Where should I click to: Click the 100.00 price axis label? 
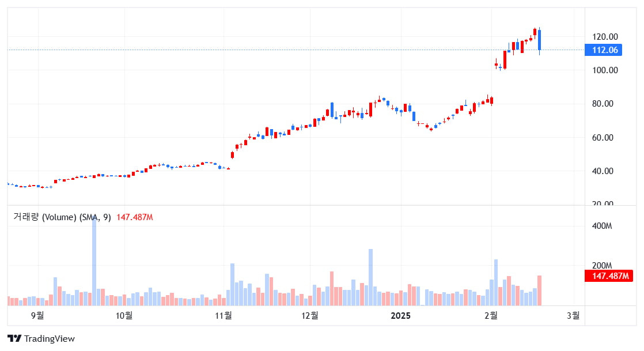(605, 70)
